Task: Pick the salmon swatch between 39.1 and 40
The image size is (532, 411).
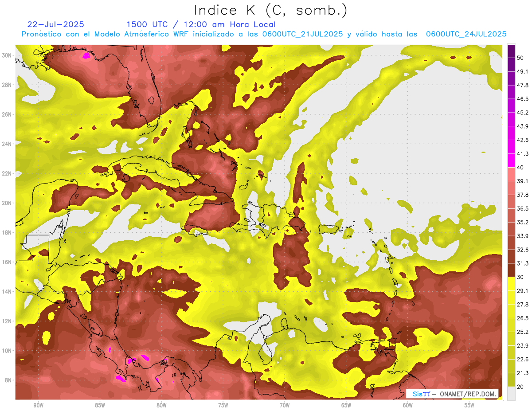Action: 511,174
